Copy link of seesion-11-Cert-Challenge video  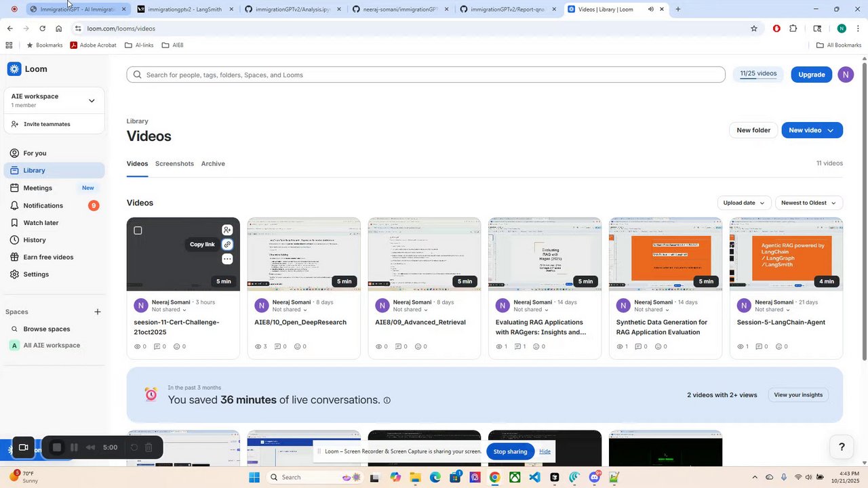pyautogui.click(x=227, y=245)
